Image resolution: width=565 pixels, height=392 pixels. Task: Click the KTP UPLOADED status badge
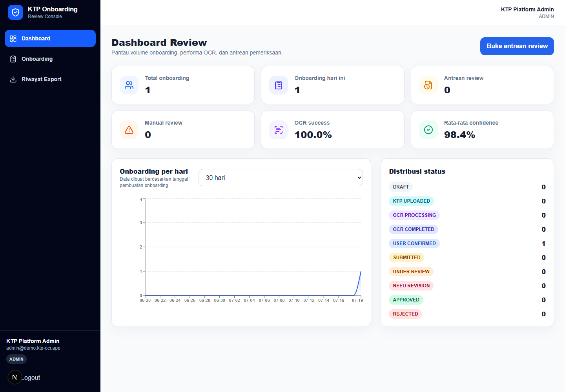(411, 201)
